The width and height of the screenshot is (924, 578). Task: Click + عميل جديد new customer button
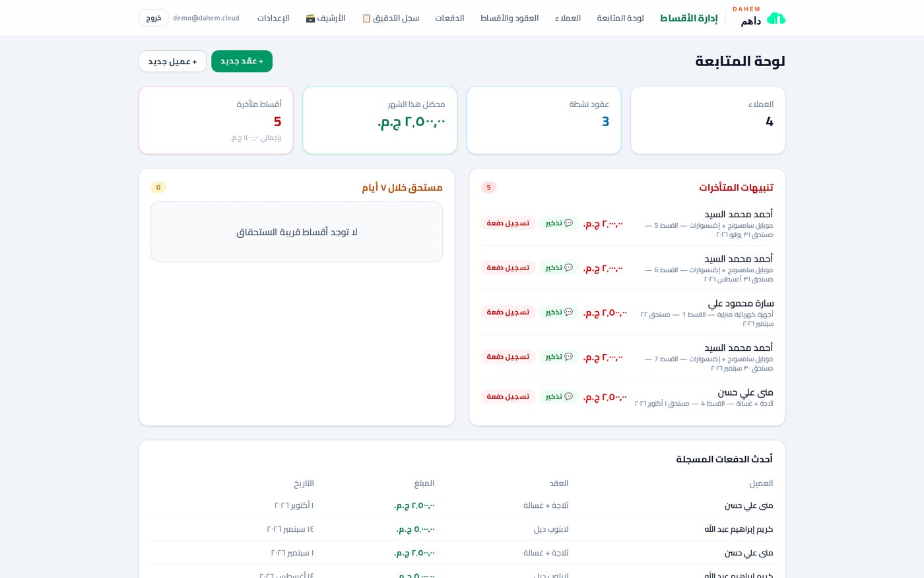172,61
